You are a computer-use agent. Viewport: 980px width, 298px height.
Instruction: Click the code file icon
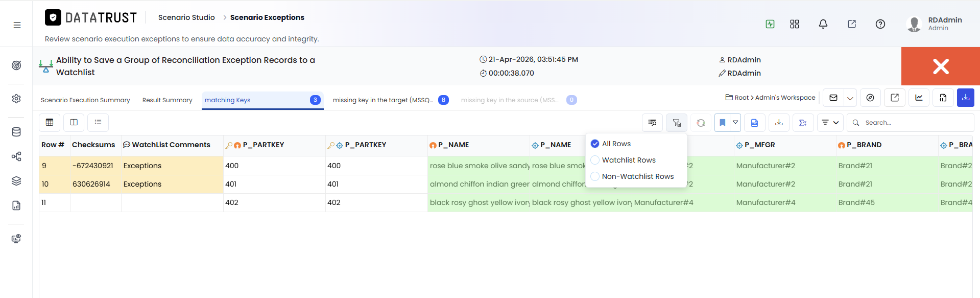[943, 98]
